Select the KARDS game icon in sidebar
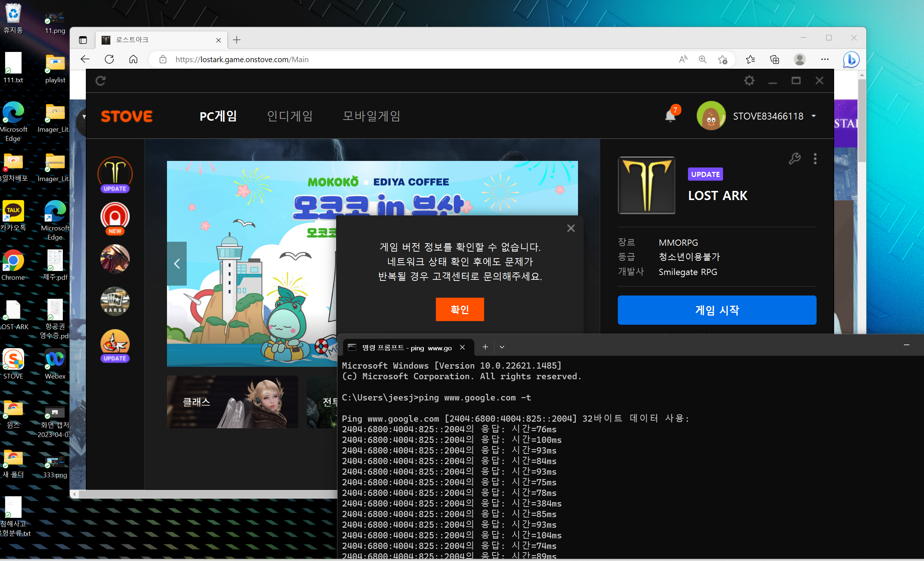The width and height of the screenshot is (924, 561). (115, 301)
